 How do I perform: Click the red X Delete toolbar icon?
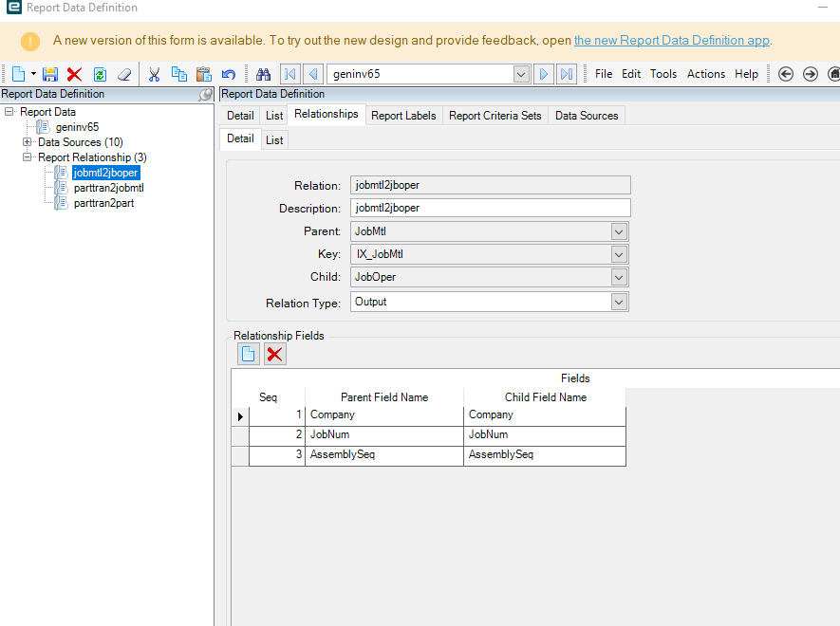click(x=74, y=74)
